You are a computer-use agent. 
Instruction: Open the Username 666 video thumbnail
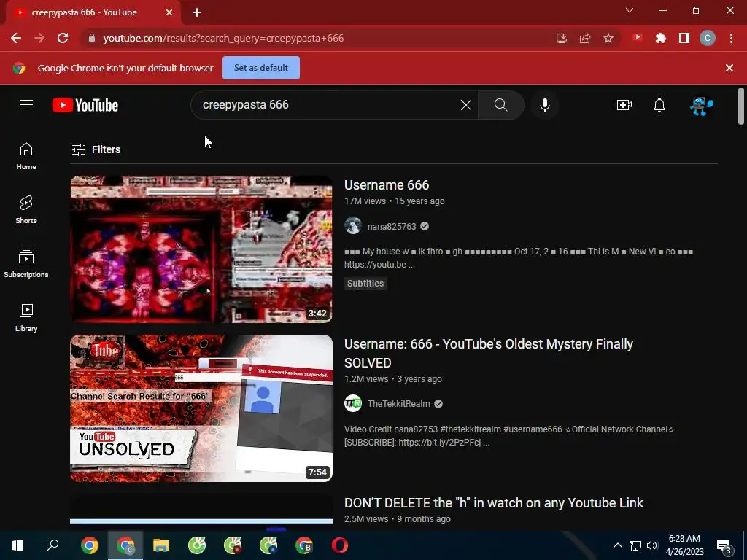pyautogui.click(x=201, y=249)
